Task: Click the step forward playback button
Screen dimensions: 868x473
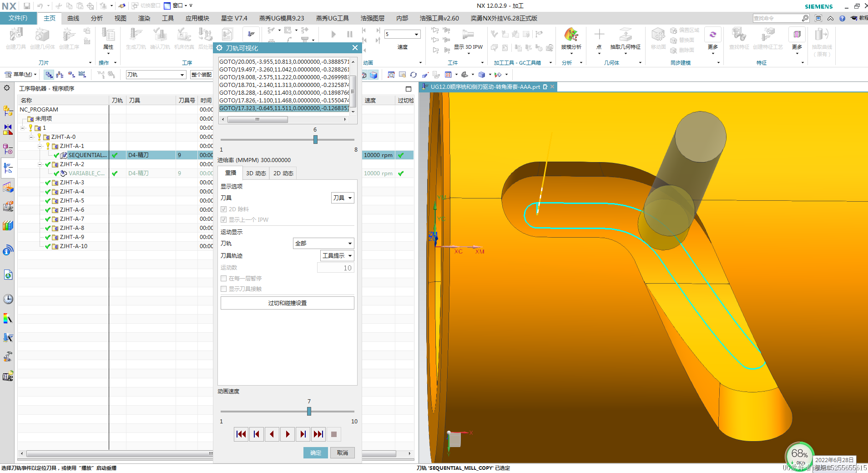Action: (303, 434)
